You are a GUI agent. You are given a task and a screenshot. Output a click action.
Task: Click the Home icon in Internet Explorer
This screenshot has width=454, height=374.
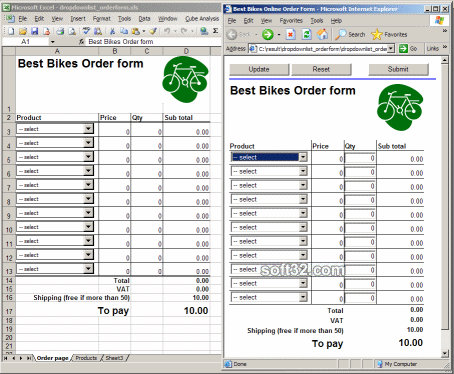coord(322,34)
